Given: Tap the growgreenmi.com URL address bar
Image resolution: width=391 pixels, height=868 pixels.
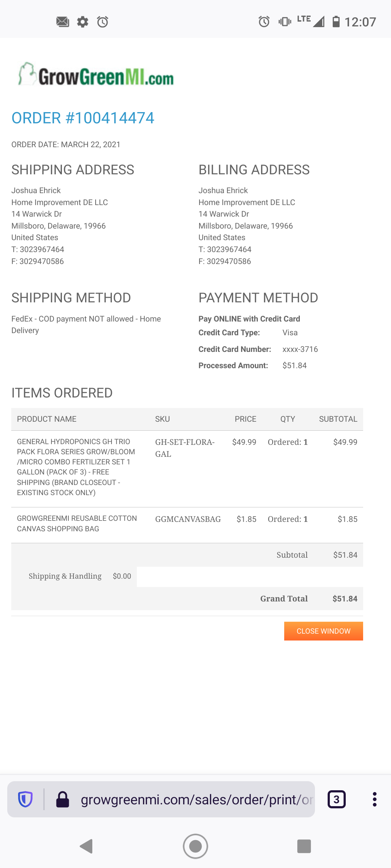Looking at the screenshot, I should 195,799.
